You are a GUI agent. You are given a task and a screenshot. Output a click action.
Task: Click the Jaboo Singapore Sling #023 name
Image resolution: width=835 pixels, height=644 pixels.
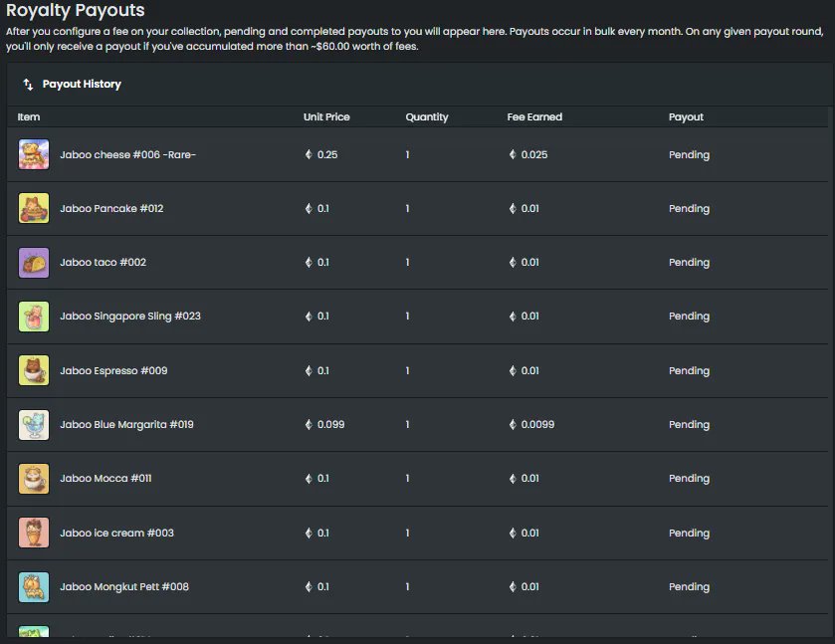tap(130, 316)
